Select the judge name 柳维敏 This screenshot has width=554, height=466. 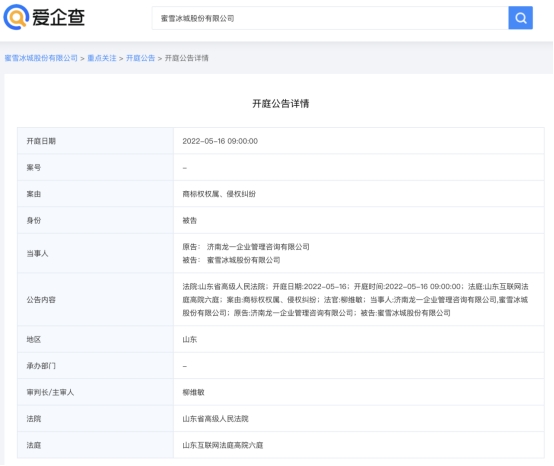(x=194, y=392)
